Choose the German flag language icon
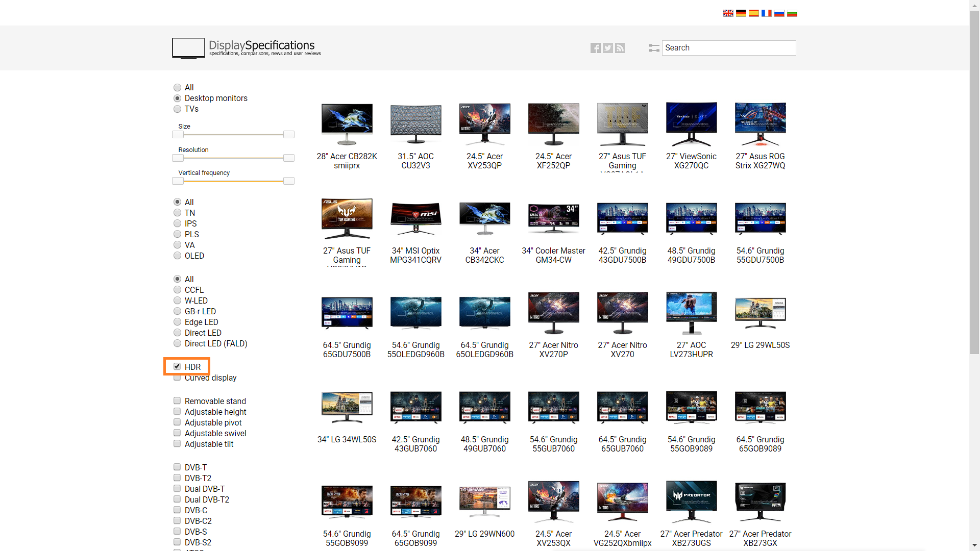The width and height of the screenshot is (980, 551). 741,13
